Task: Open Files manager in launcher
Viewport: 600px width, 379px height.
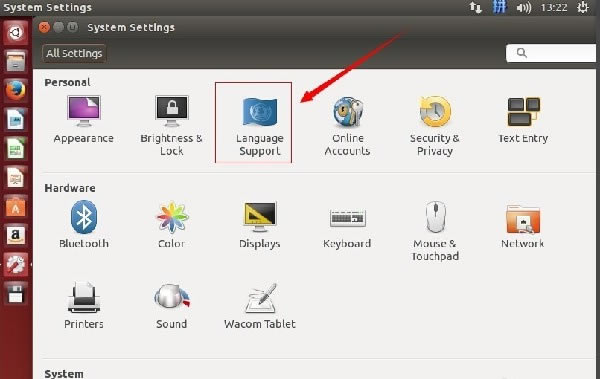Action: tap(15, 61)
